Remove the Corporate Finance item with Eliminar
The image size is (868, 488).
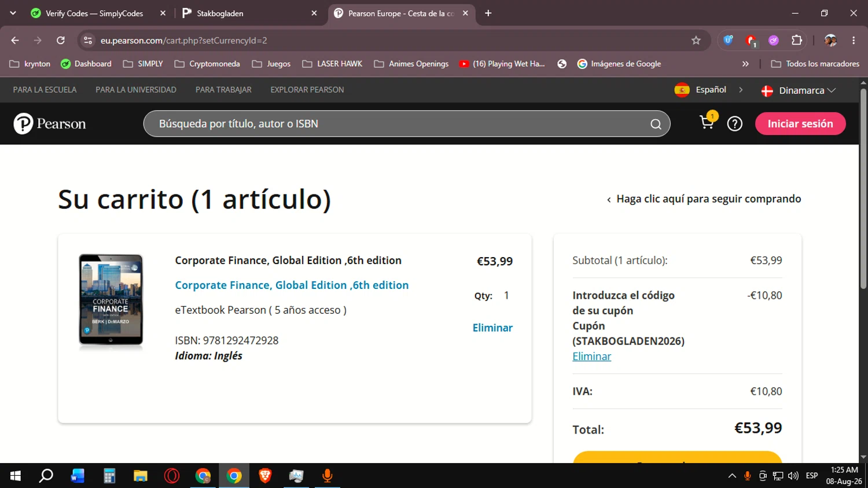492,328
